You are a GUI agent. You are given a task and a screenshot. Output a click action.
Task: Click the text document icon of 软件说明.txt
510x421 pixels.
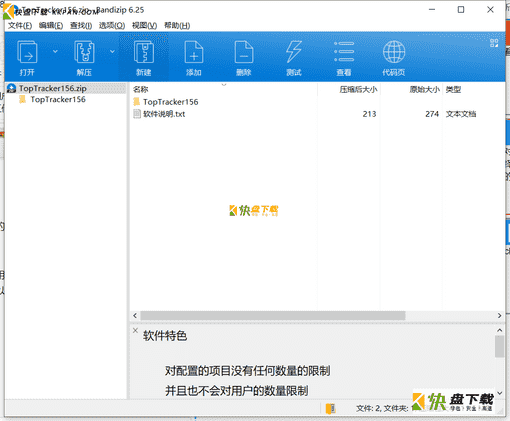[x=137, y=114]
